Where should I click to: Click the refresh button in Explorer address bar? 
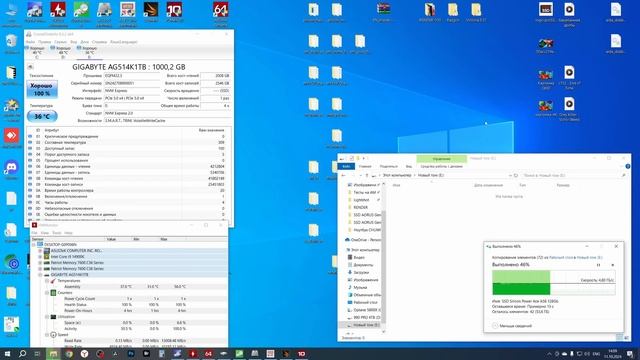tap(516, 176)
